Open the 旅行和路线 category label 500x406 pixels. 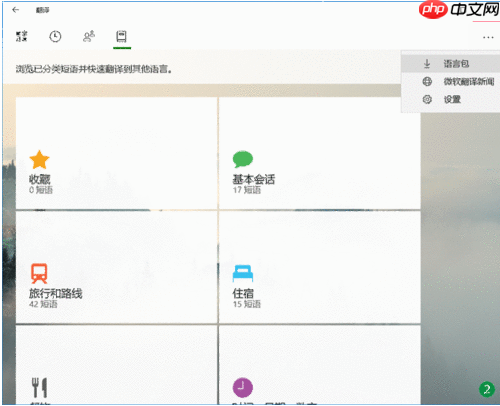tap(56, 293)
